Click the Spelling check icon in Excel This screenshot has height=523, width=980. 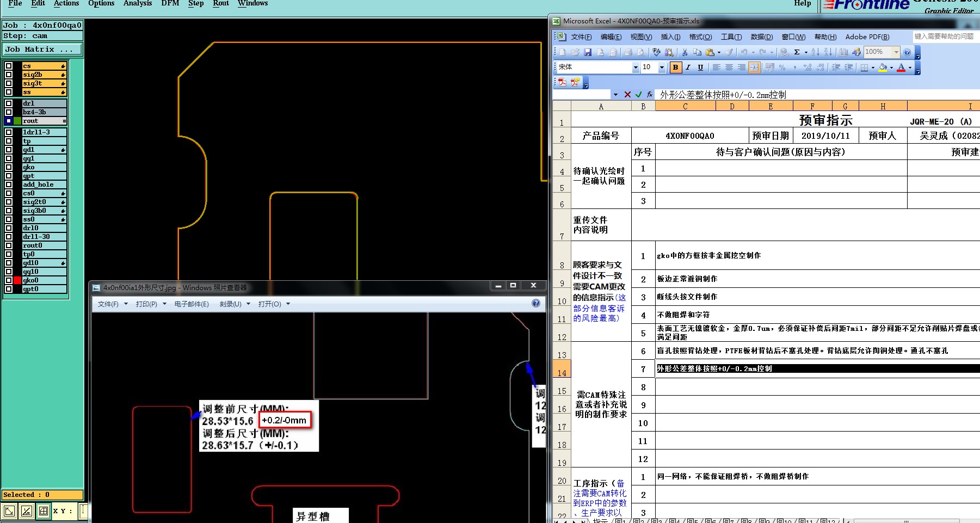click(657, 52)
